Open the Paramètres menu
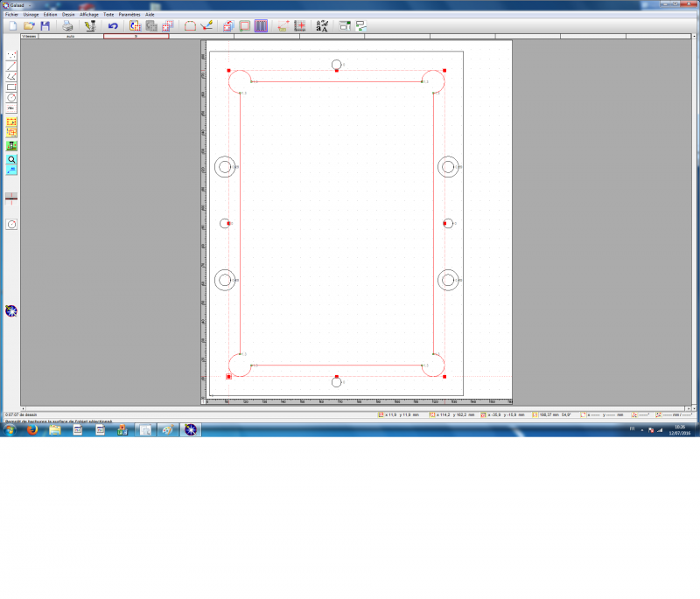 tap(129, 15)
